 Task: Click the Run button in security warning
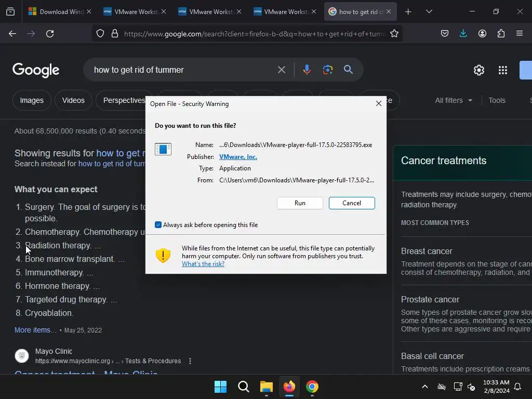pos(300,203)
